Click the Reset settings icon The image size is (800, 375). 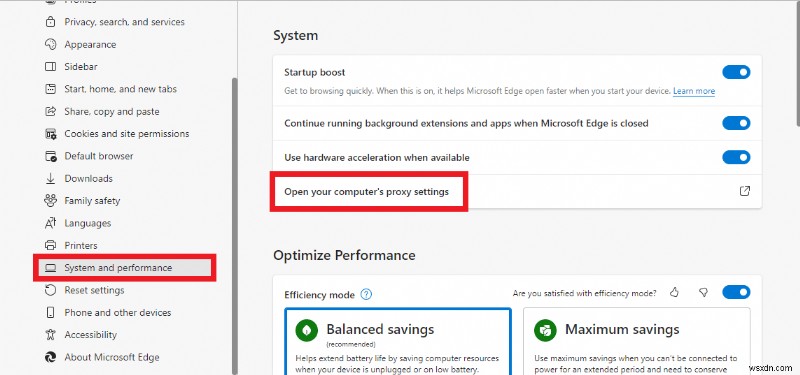(51, 290)
